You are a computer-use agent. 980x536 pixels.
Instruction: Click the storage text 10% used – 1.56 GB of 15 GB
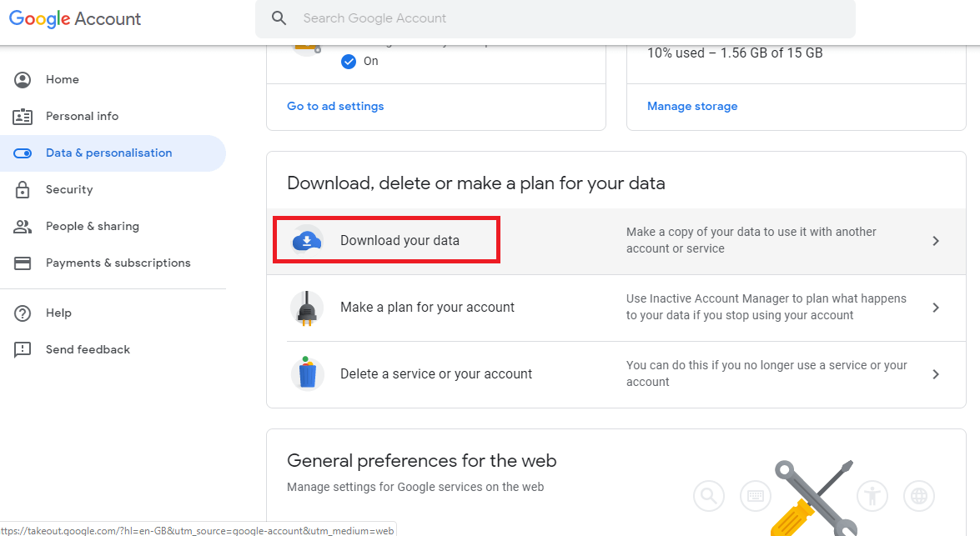[735, 53]
